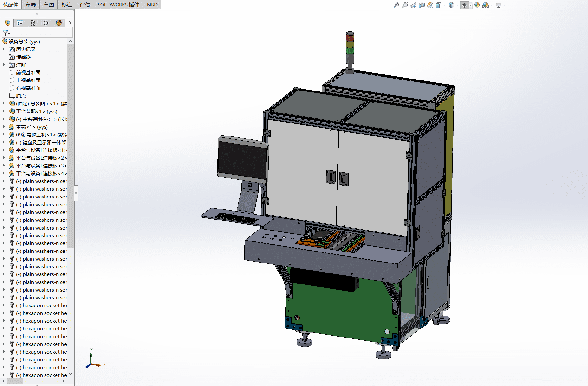Open the feature tree filter dropdown
Image resolution: width=588 pixels, height=386 pixels.
(x=6, y=33)
